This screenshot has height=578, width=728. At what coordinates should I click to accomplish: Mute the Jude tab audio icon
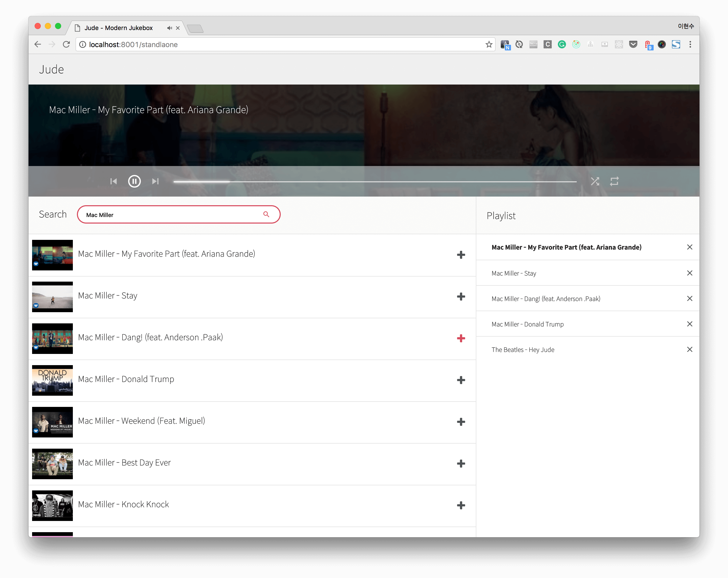(169, 28)
